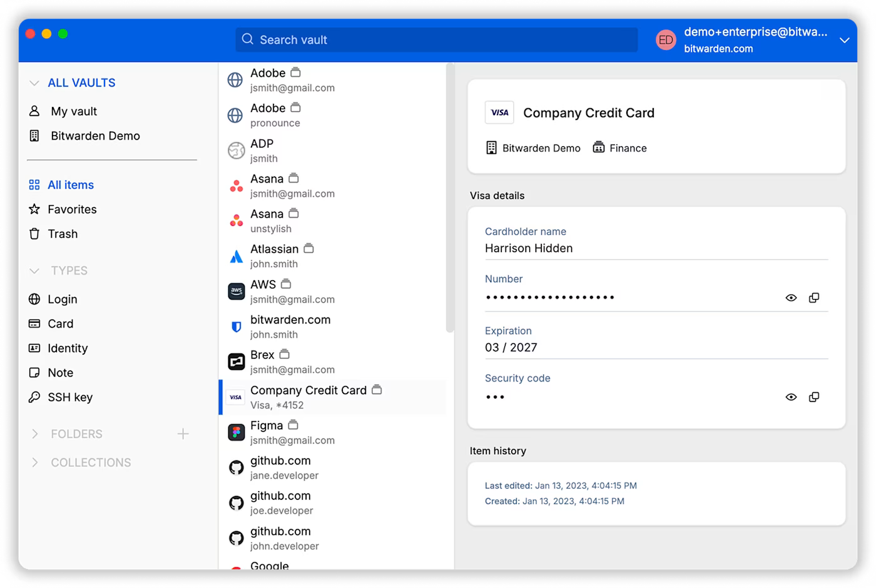Viewport: 876px width, 588px height.
Task: Show Favorites items
Action: tap(72, 210)
